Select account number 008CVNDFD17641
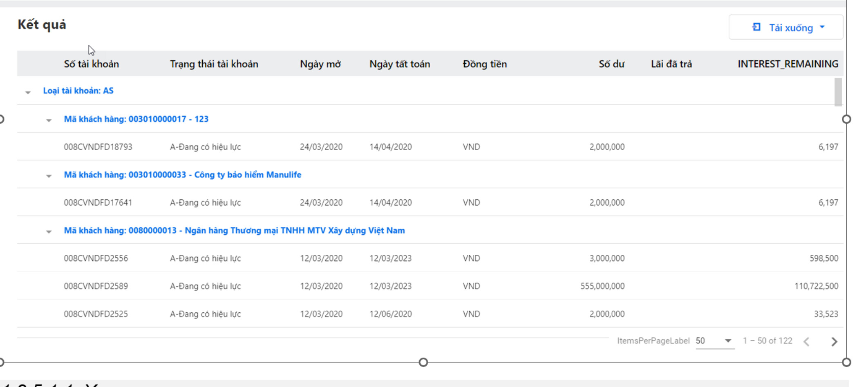 [98, 202]
